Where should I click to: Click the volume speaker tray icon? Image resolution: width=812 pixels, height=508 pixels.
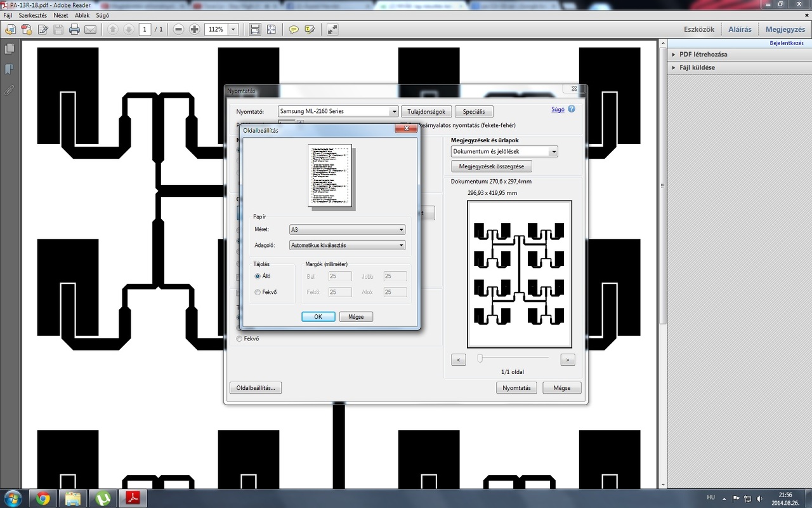click(x=759, y=498)
